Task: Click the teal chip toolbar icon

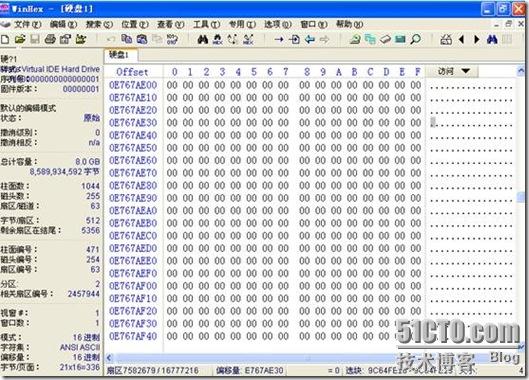Action: (x=400, y=39)
